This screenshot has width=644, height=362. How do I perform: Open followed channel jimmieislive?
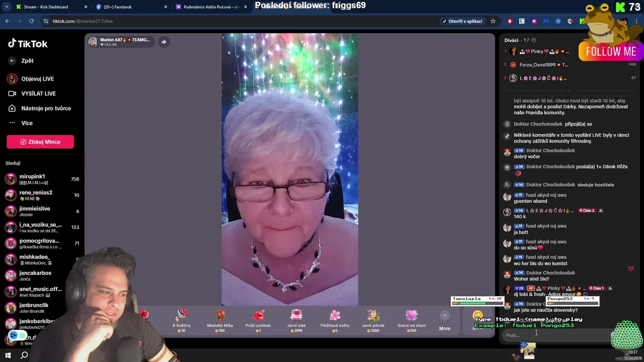click(x=42, y=211)
